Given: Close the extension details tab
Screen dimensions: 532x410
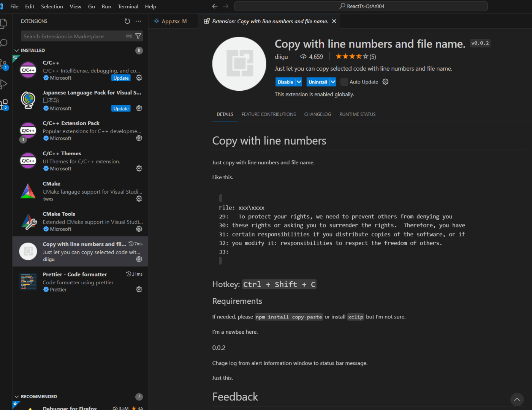Looking at the screenshot, I should click(x=334, y=21).
